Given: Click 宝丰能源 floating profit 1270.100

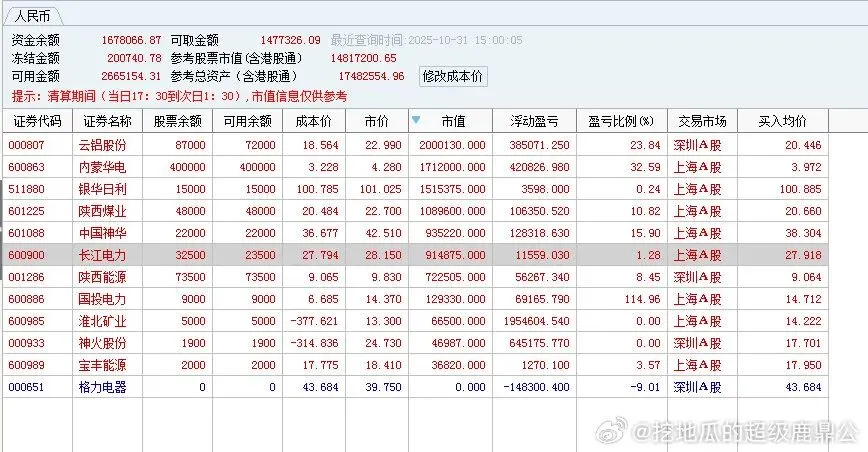Looking at the screenshot, I should 546,365.
